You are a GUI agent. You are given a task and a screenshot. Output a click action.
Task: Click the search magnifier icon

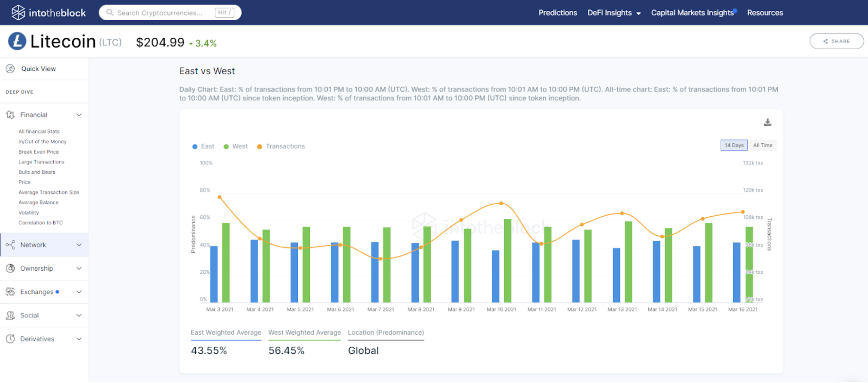pos(109,13)
